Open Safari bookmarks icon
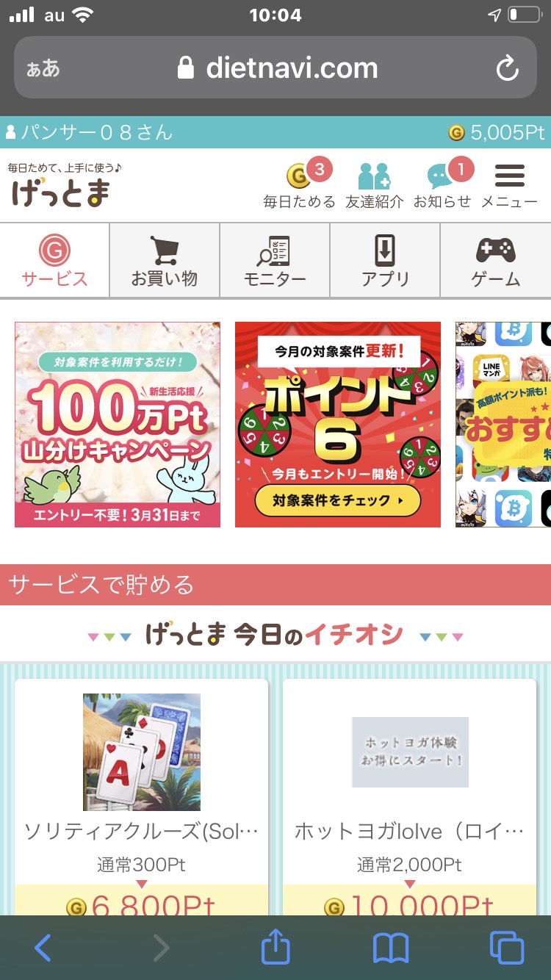Screen dimensions: 551x980 click(391, 949)
